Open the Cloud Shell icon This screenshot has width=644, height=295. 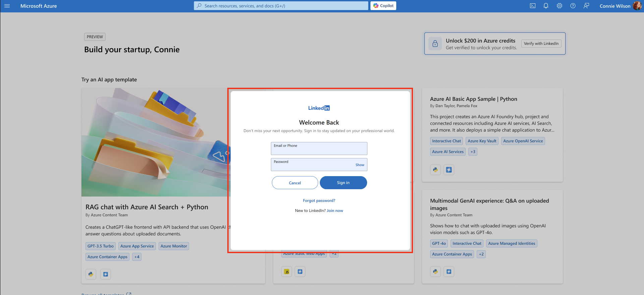(533, 6)
